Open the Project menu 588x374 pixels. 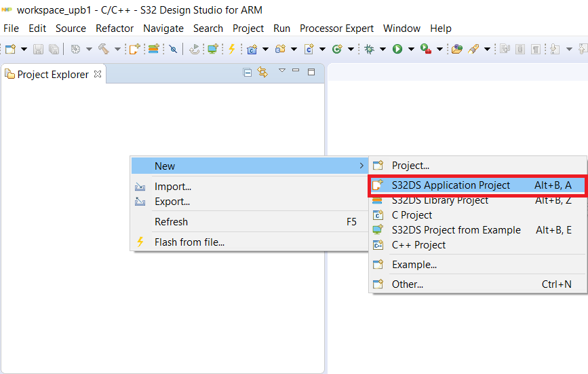[x=248, y=29]
